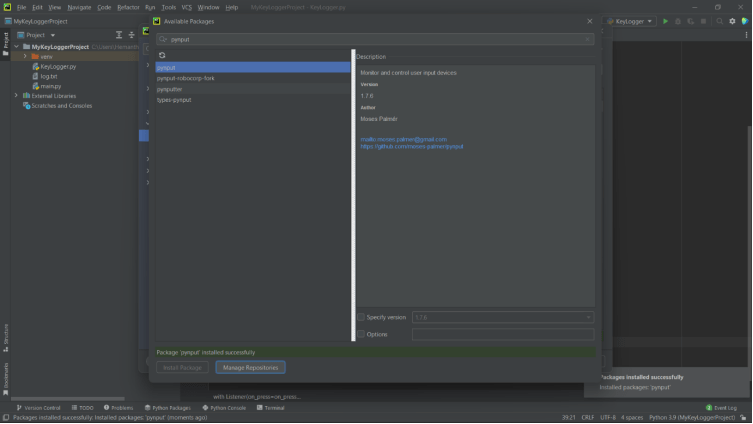This screenshot has height=424, width=753.
Task: Open the Edit menu
Action: [37, 7]
